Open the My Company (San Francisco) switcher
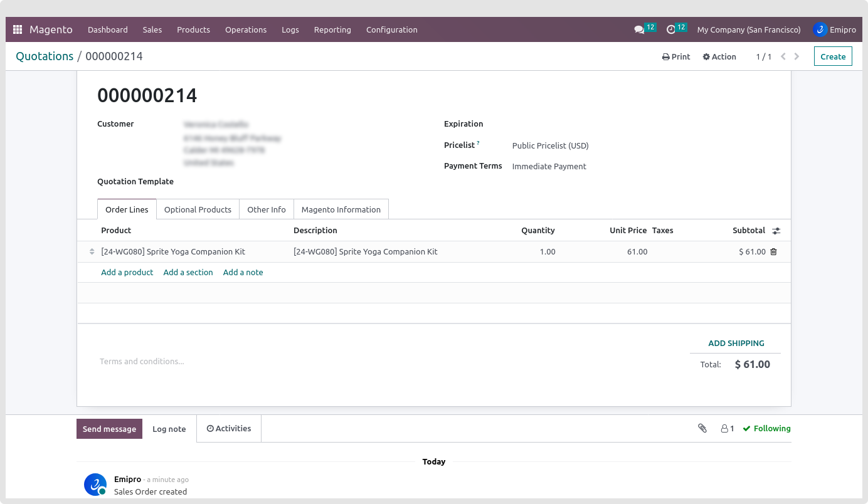Image resolution: width=868 pixels, height=504 pixels. (x=749, y=29)
